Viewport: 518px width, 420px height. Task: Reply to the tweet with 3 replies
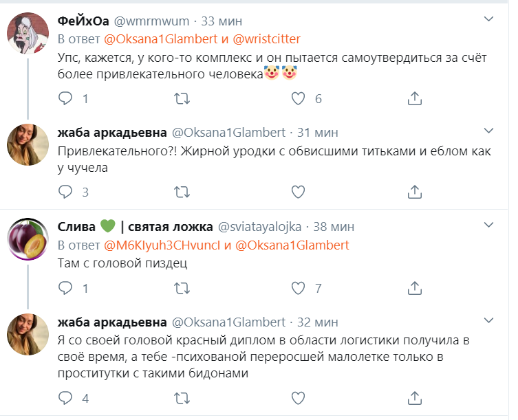click(65, 192)
